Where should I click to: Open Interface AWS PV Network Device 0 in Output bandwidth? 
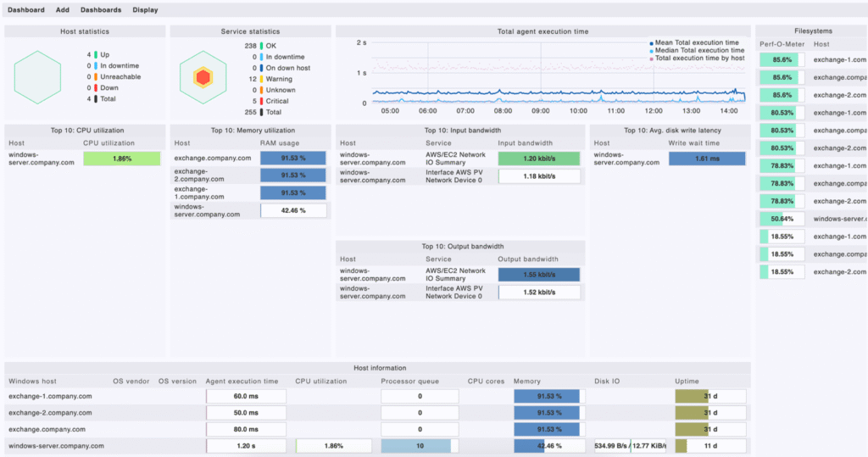point(454,293)
